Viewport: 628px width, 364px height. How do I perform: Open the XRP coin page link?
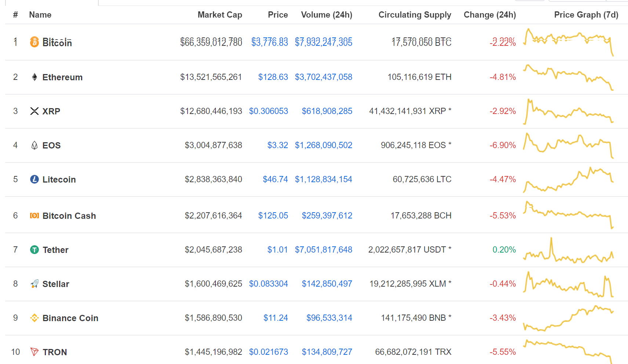point(51,111)
